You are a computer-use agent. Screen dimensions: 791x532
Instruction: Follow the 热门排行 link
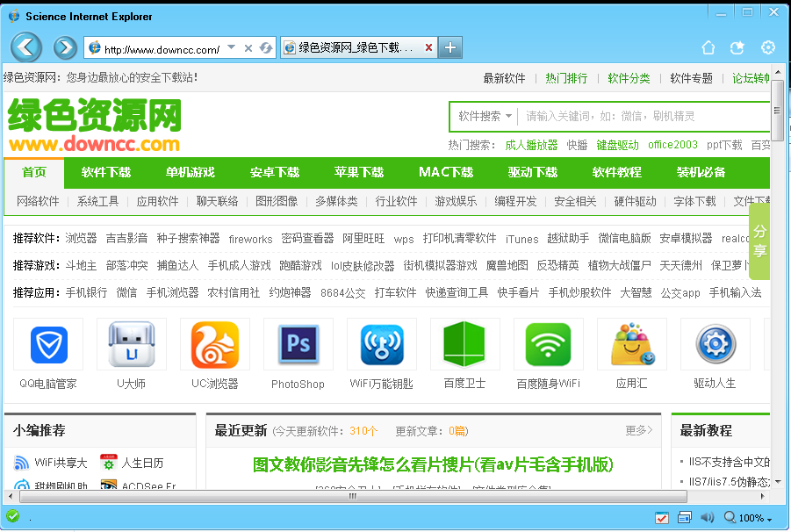566,78
